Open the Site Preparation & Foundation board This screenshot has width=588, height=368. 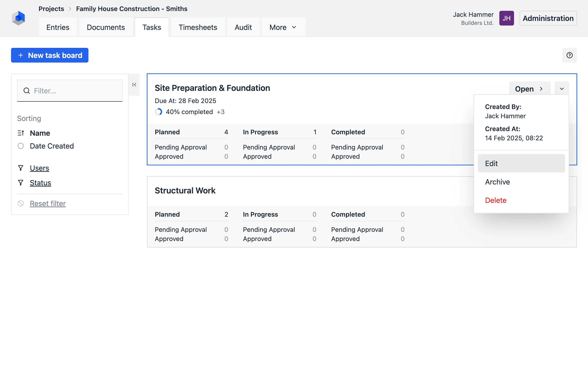(530, 89)
